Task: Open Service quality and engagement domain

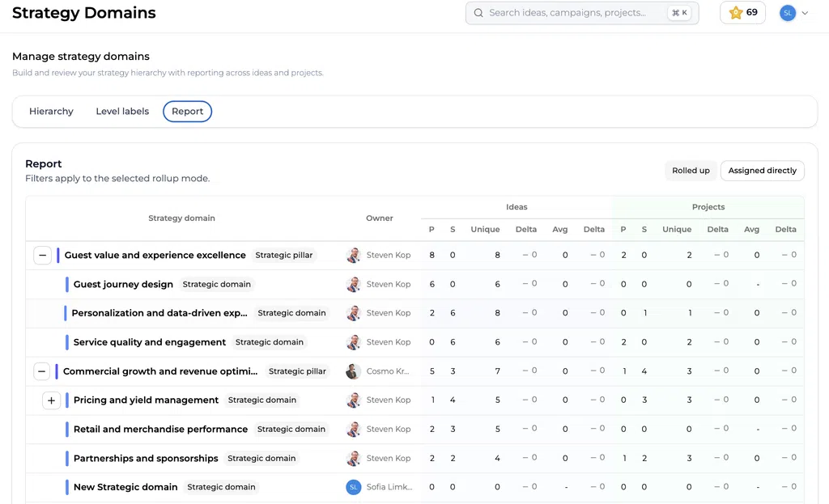Action: tap(150, 342)
